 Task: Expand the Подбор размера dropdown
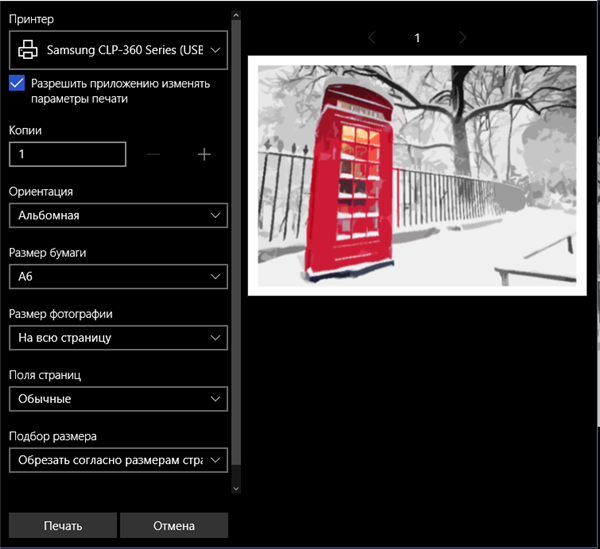[x=118, y=460]
